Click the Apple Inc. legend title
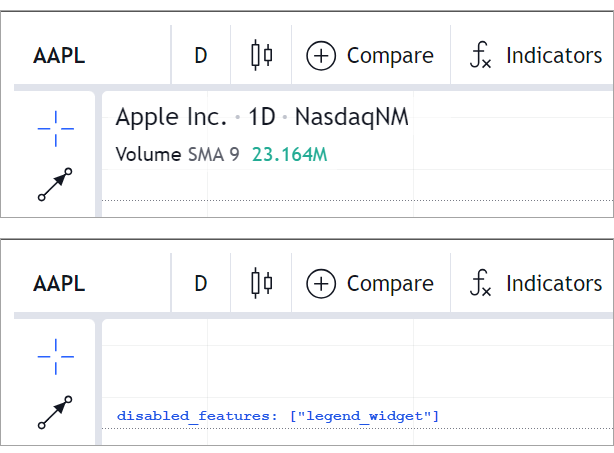614x453 pixels. 172,117
